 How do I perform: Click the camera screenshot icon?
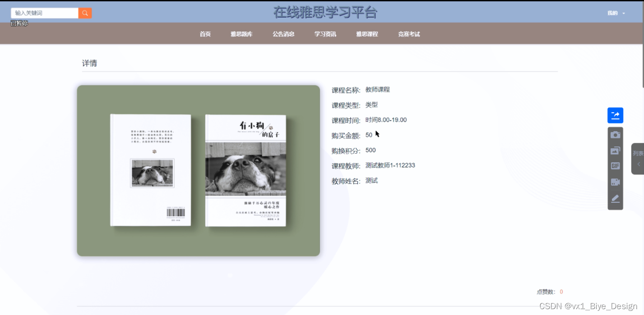(x=615, y=135)
